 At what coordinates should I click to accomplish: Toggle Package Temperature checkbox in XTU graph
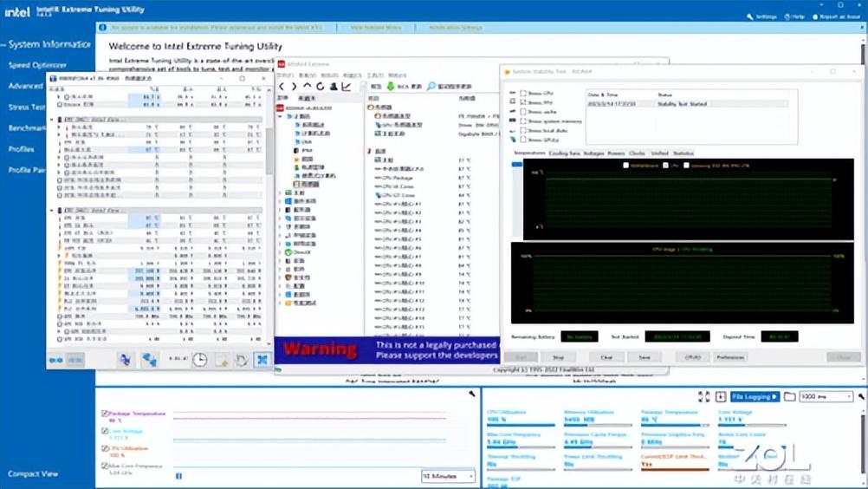105,413
